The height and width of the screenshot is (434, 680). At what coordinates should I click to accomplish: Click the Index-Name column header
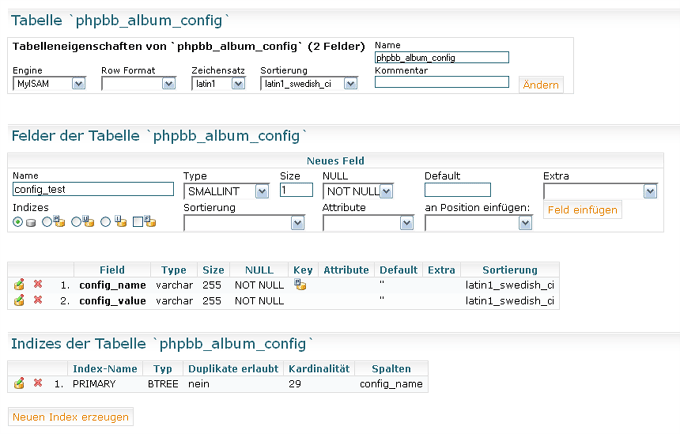(x=105, y=369)
